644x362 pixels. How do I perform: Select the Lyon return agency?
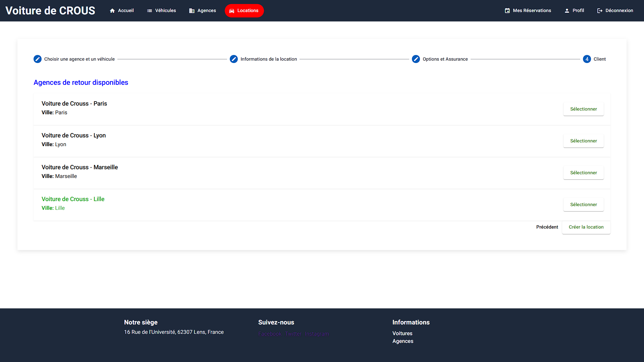pos(583,141)
